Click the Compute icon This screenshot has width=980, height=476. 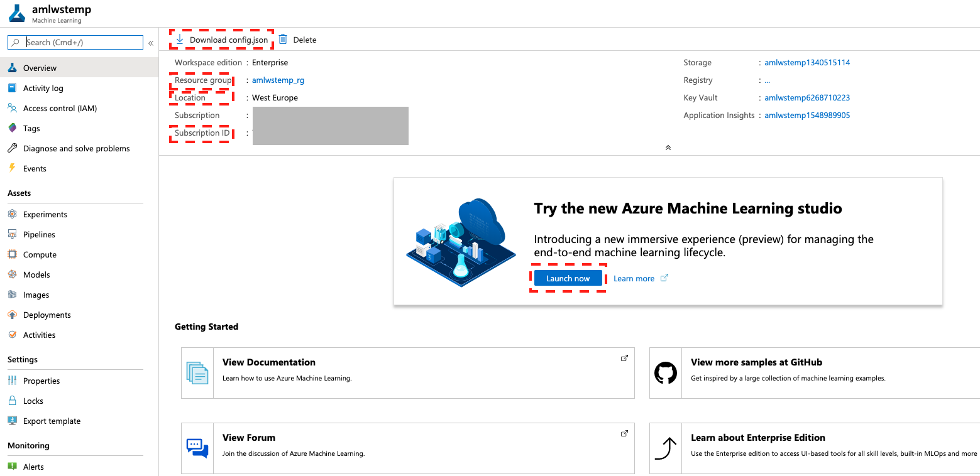(12, 254)
